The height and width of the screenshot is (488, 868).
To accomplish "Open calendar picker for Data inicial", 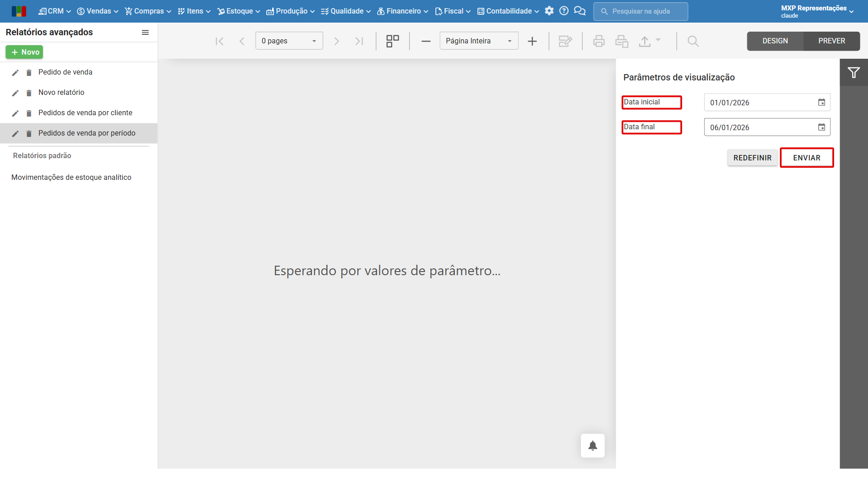I will click(x=821, y=103).
